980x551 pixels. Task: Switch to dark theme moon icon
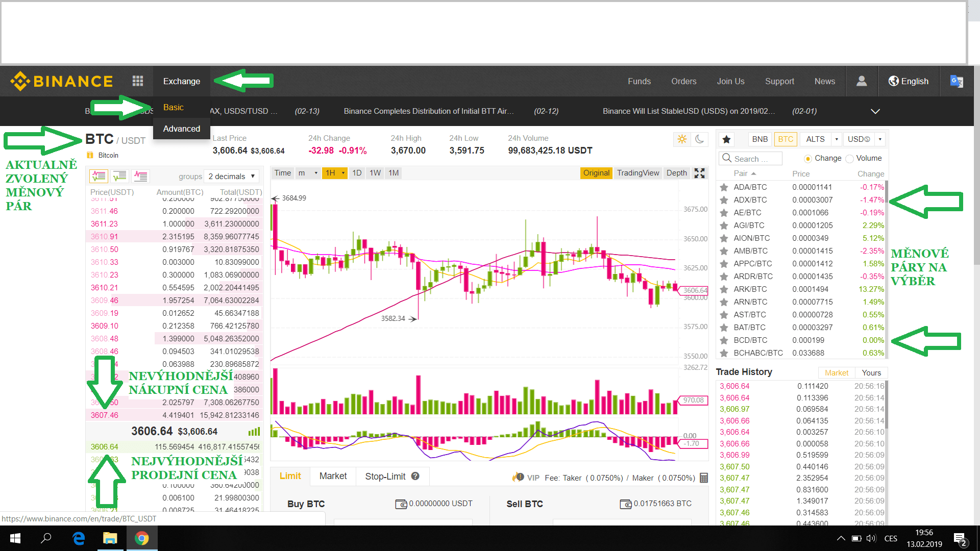700,139
